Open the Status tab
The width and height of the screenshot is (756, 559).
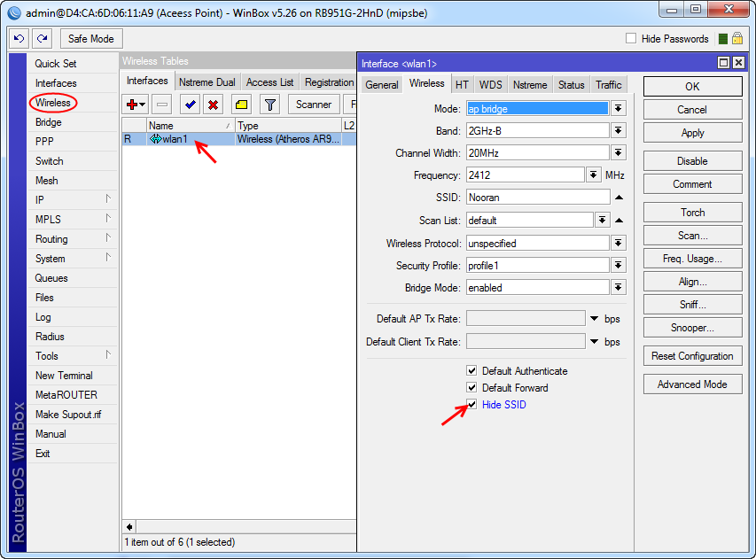[572, 85]
